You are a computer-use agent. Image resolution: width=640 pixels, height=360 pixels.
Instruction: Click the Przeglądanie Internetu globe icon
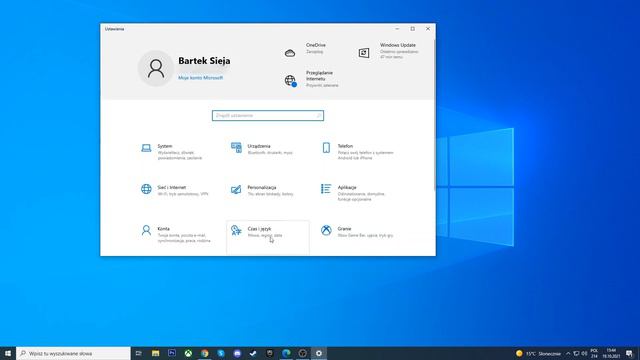click(x=290, y=80)
